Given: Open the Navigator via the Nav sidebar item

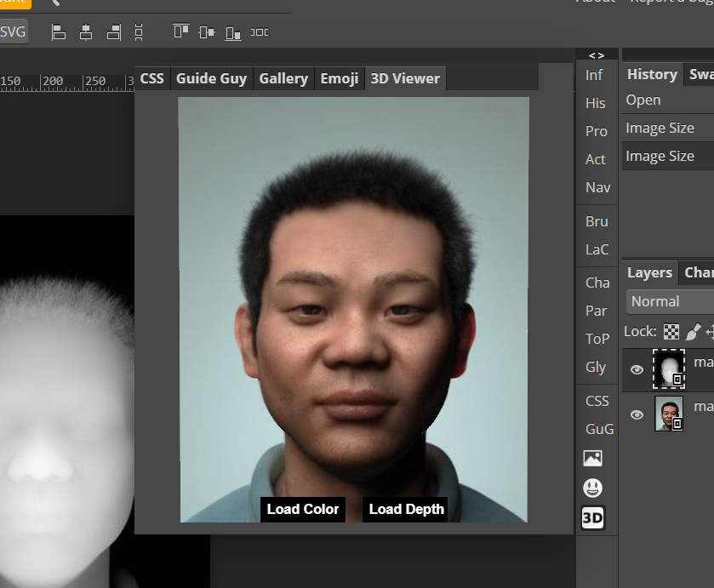Looking at the screenshot, I should point(597,187).
